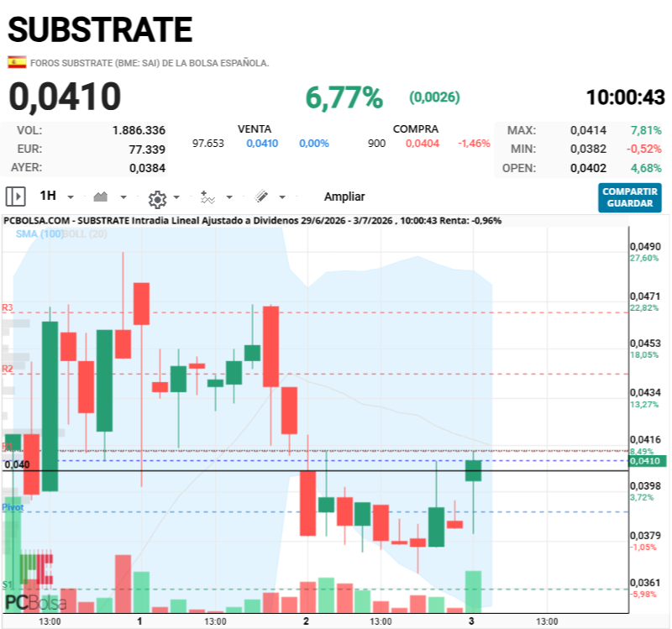Click the VENTA percentage 0,00%
Screen dimensions: 672x629
pyautogui.click(x=313, y=143)
